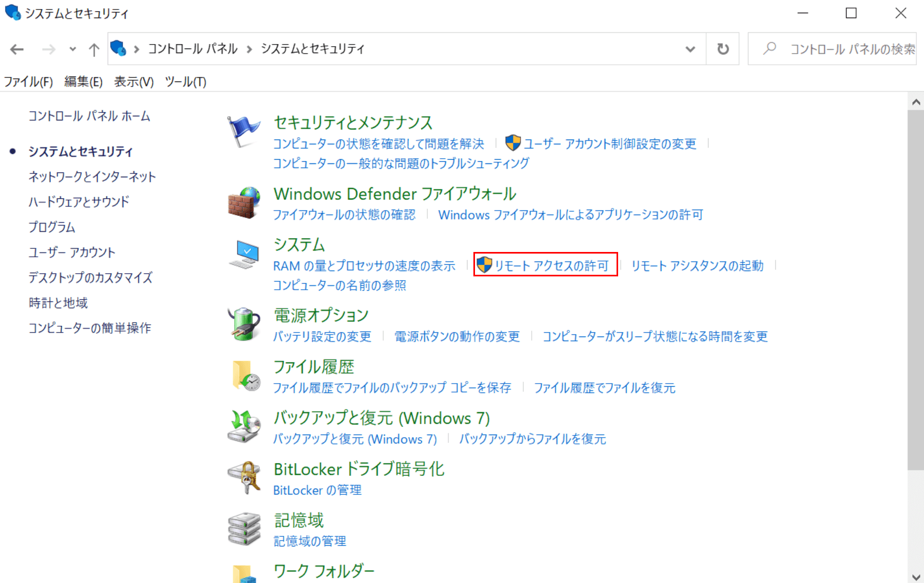This screenshot has height=583, width=924.
Task: Select 時計と地域 in sidebar
Action: (x=58, y=303)
